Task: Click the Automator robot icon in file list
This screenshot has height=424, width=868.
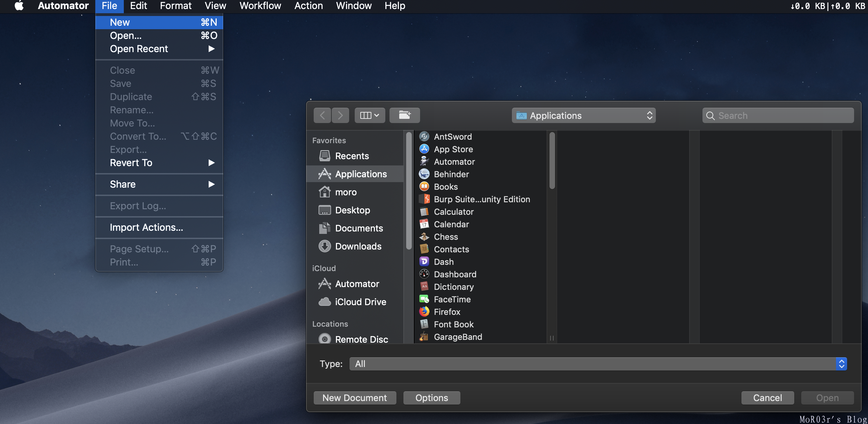Action: pos(424,162)
